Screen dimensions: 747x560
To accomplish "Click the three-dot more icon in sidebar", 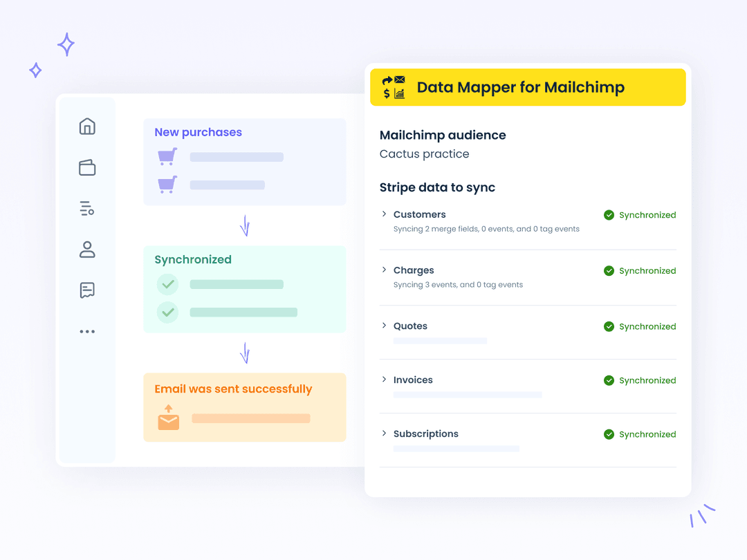I will 87,331.
